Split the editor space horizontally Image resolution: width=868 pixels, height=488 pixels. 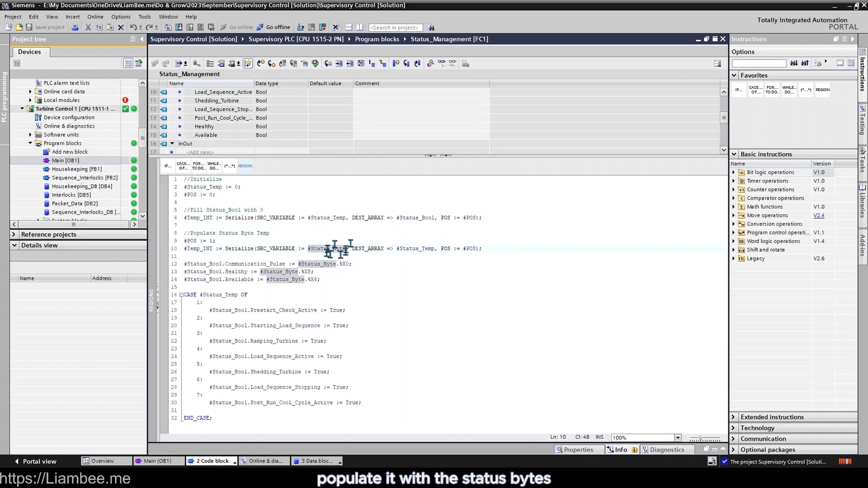tap(348, 28)
